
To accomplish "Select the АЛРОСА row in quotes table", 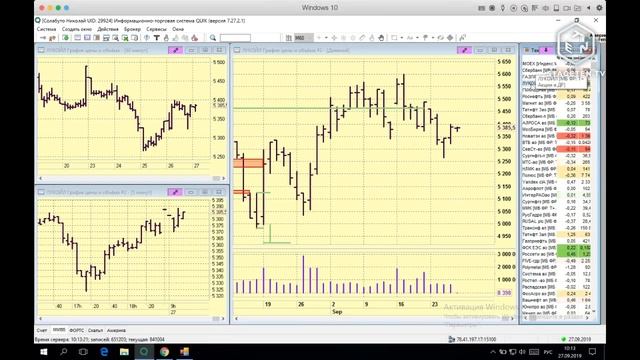I will point(556,123).
